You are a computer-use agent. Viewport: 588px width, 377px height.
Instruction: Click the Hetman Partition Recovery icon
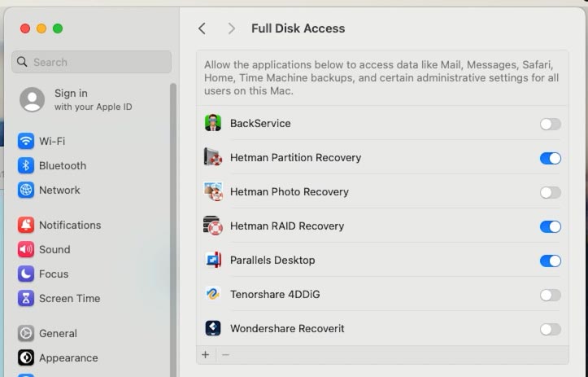point(213,157)
